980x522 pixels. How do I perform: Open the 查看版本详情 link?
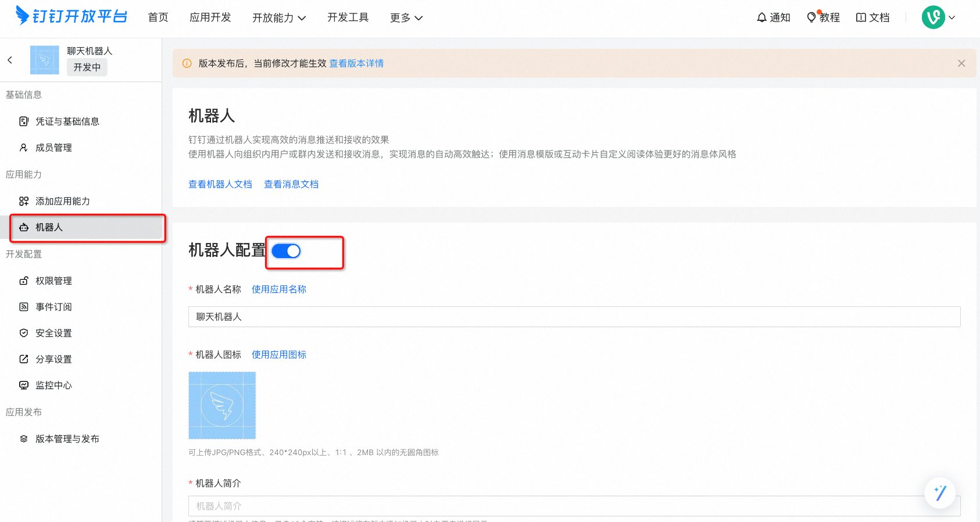[356, 63]
